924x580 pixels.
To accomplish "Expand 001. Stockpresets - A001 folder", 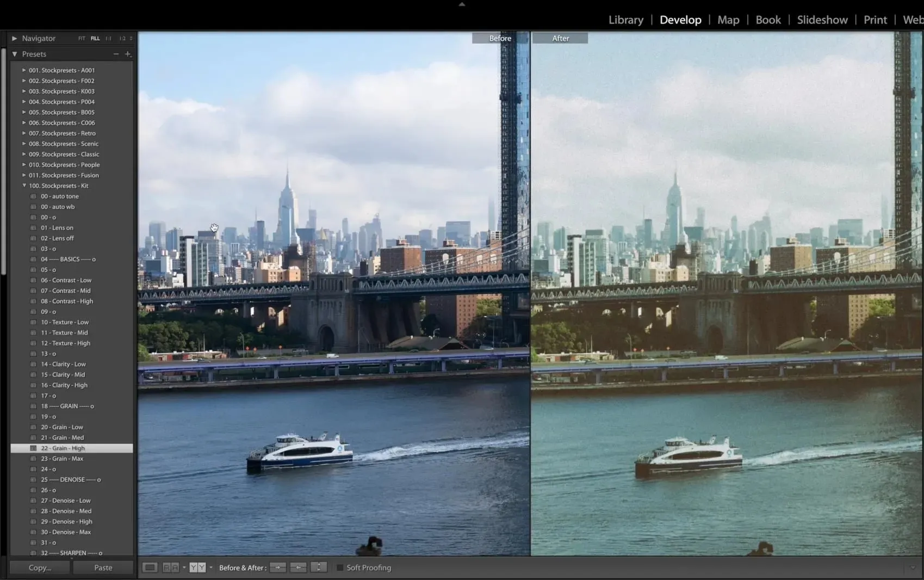I will point(24,70).
